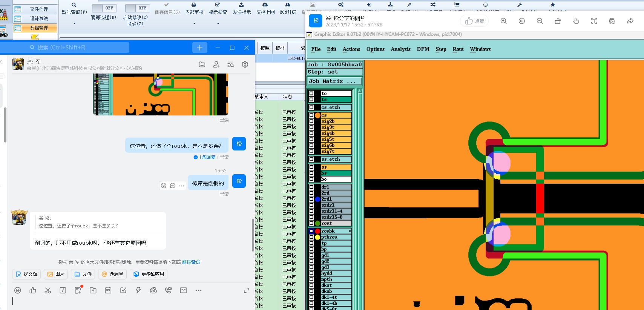
Task: Toggle the checkbox for layer rout
Action: click(x=311, y=223)
